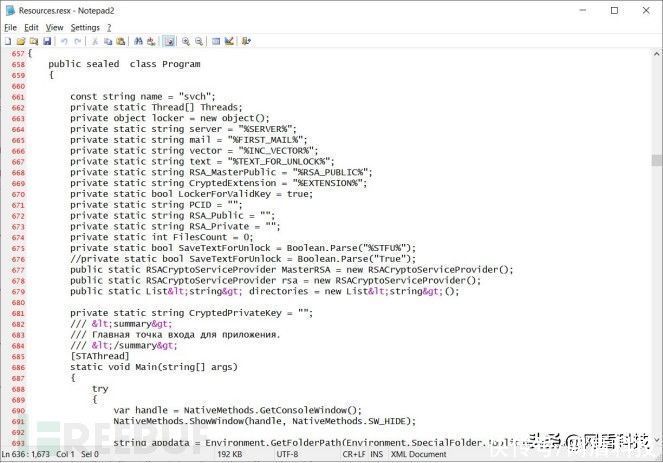Click the Exit door toolbar icon
663x463 pixels.
coord(247,41)
